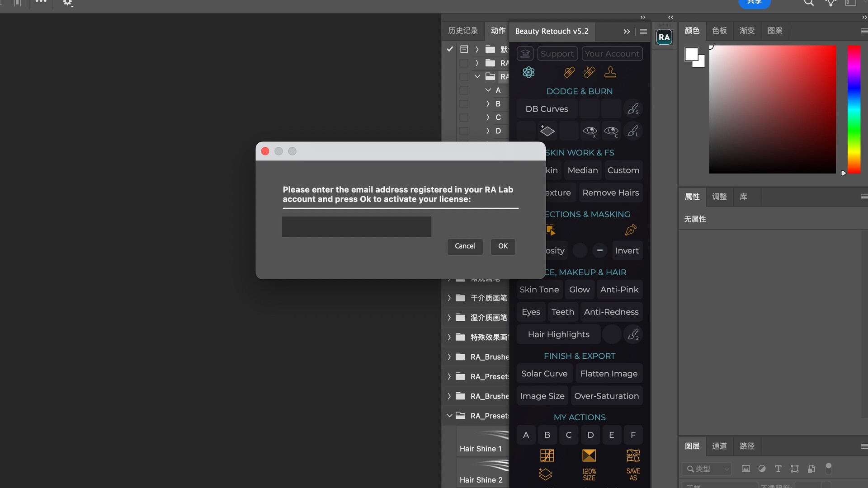
Task: Click the curves grid icon
Action: pyautogui.click(x=547, y=455)
